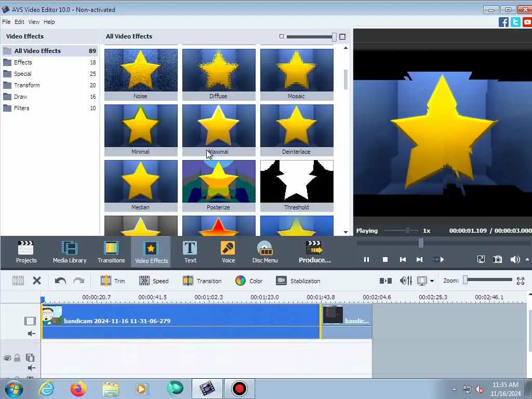
Task: Launch Firefox from the taskbar
Action: click(x=78, y=389)
